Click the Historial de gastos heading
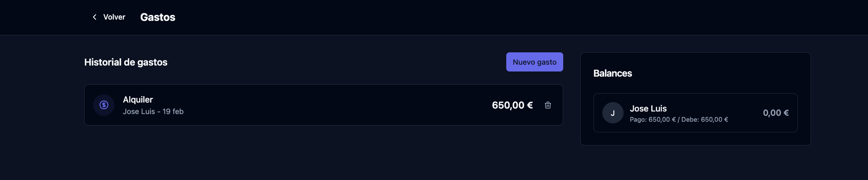The width and height of the screenshot is (868, 180). 125,62
